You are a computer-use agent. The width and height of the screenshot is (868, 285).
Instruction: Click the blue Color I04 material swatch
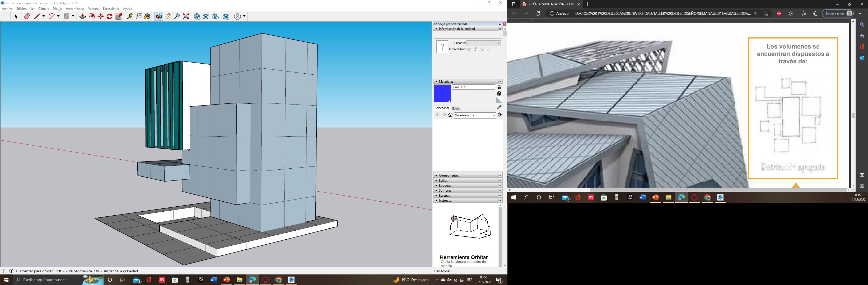(x=442, y=93)
